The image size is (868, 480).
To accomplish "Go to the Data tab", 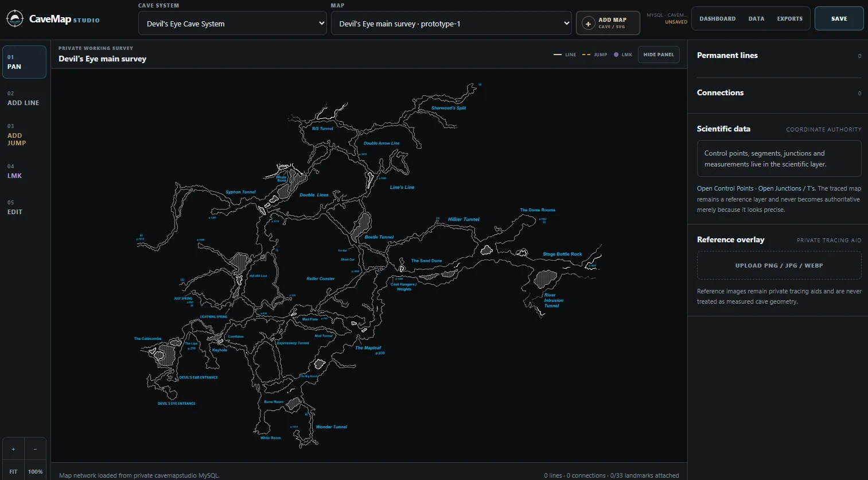I will click(756, 19).
